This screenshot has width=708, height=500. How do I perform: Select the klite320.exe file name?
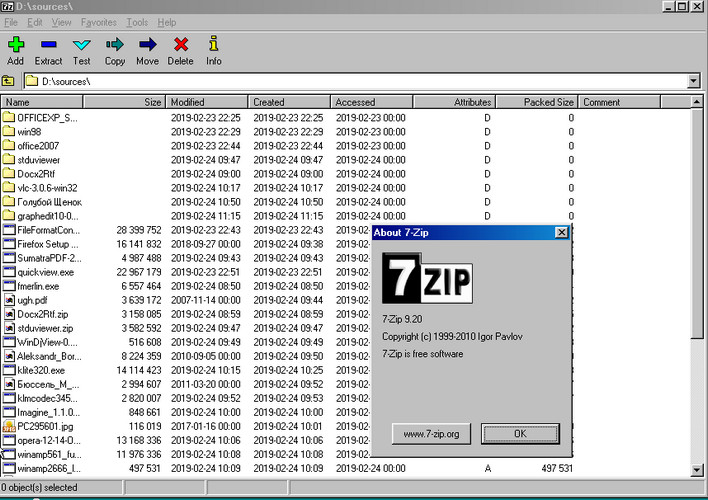click(41, 370)
